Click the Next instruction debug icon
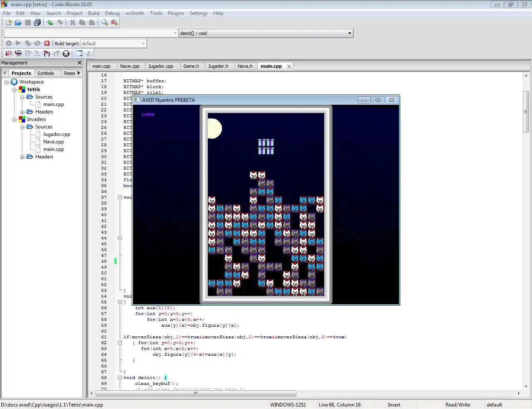This screenshot has width=532, height=409. pyautogui.click(x=37, y=54)
